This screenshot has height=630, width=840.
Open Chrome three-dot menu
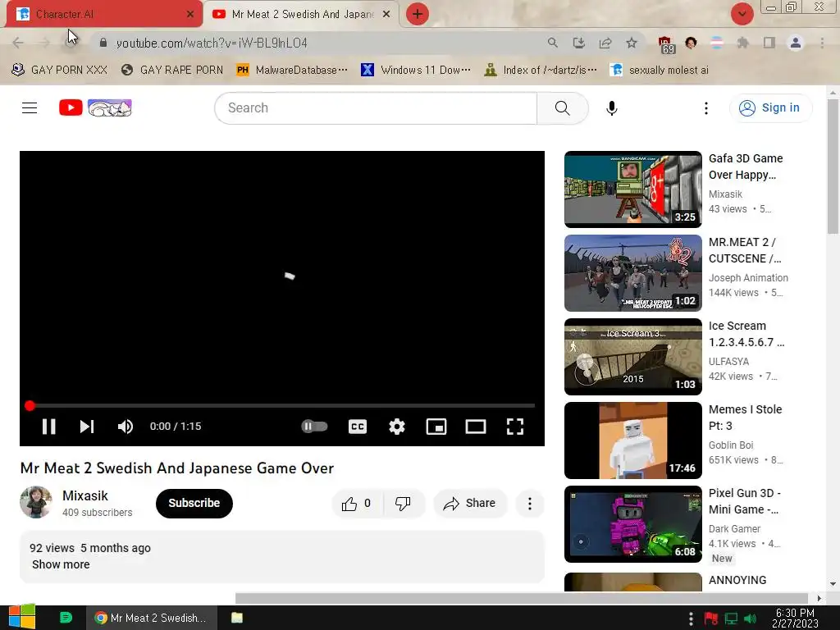click(822, 43)
